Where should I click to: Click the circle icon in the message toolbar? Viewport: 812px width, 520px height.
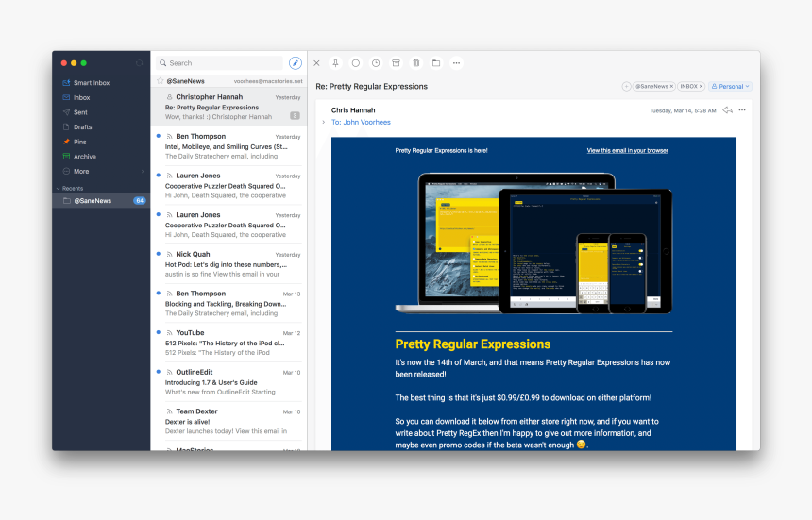point(356,63)
